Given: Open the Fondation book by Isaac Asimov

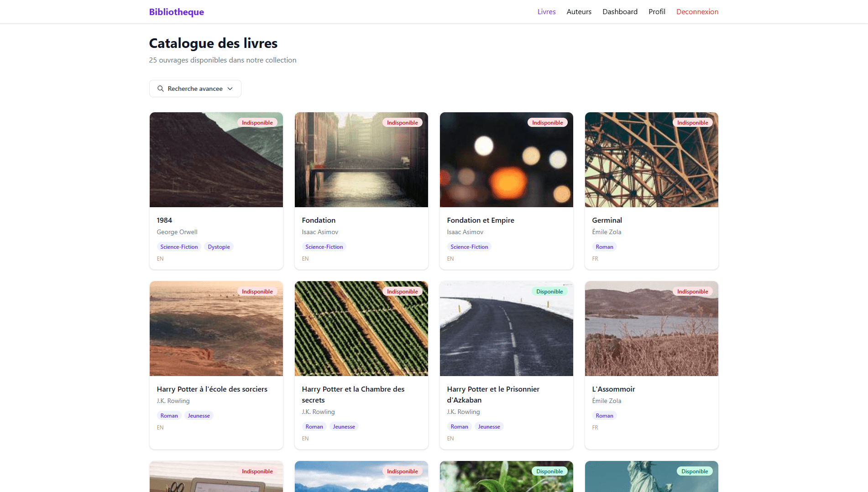Looking at the screenshot, I should pyautogui.click(x=318, y=220).
